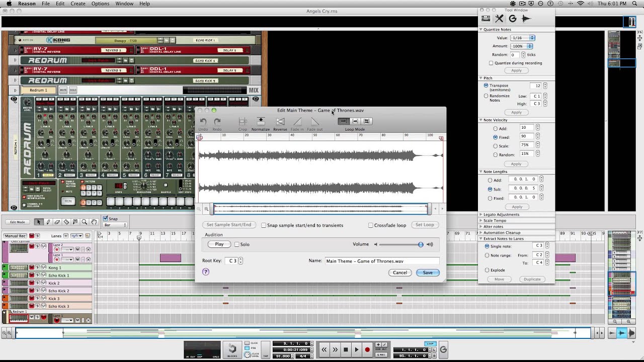
Task: Open the Options menu
Action: tap(100, 4)
